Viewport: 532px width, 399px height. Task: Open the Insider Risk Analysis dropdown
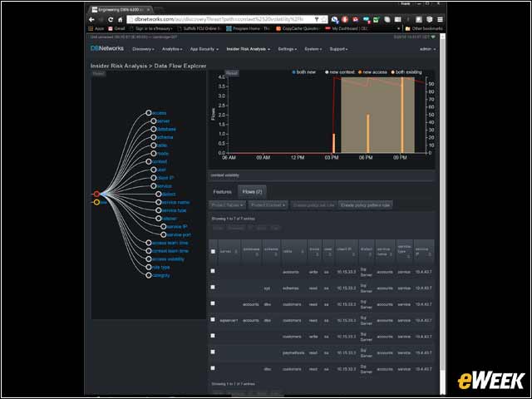point(248,49)
